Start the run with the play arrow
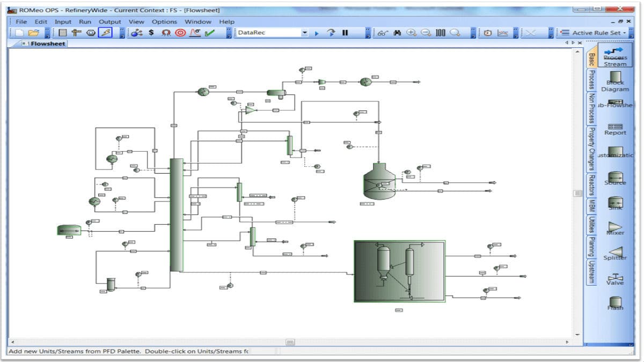This screenshot has height=362, width=644. (317, 32)
